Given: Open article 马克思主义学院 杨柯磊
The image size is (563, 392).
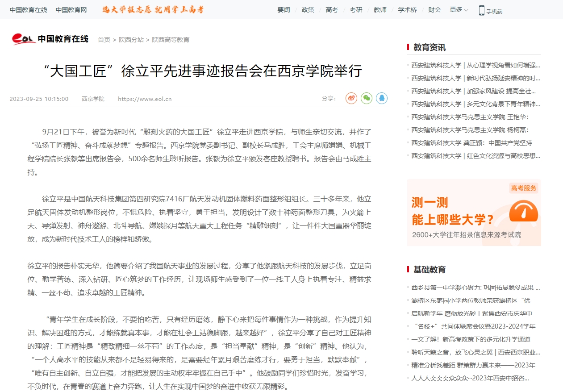Looking at the screenshot, I should coord(470,130).
